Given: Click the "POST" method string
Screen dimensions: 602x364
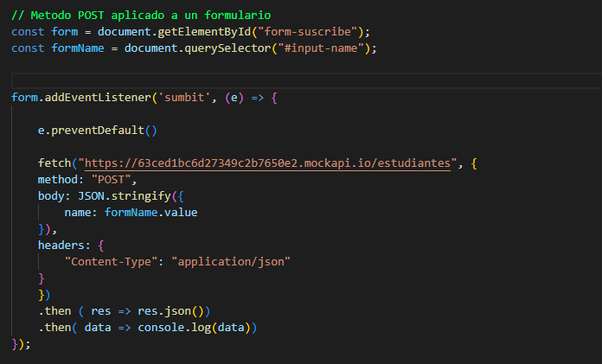Looking at the screenshot, I should (111, 180).
